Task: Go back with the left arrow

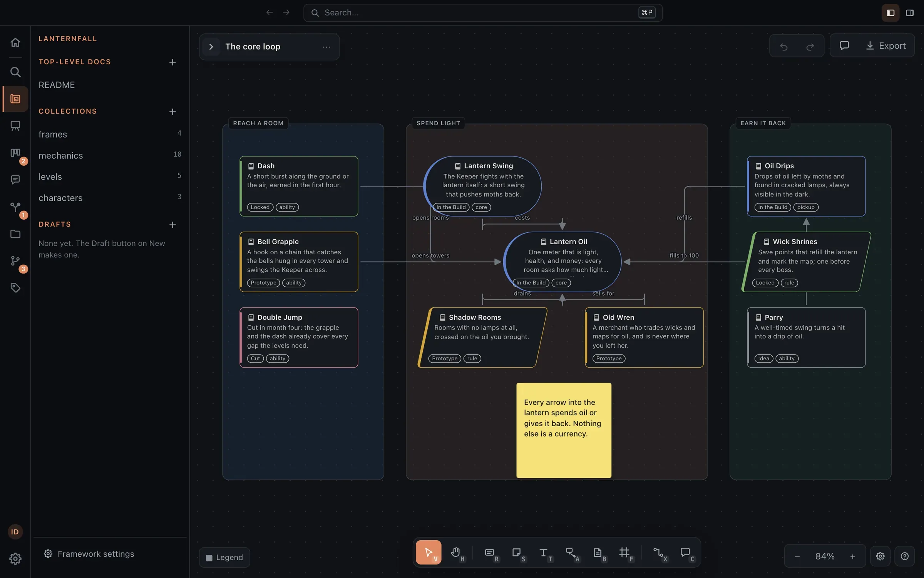Action: pos(269,13)
